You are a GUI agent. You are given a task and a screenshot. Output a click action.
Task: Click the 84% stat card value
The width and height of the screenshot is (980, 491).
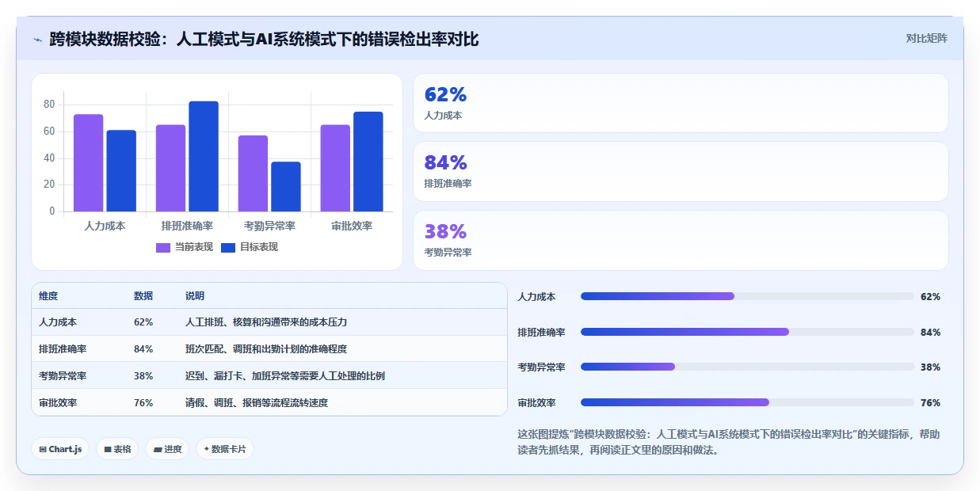[445, 163]
